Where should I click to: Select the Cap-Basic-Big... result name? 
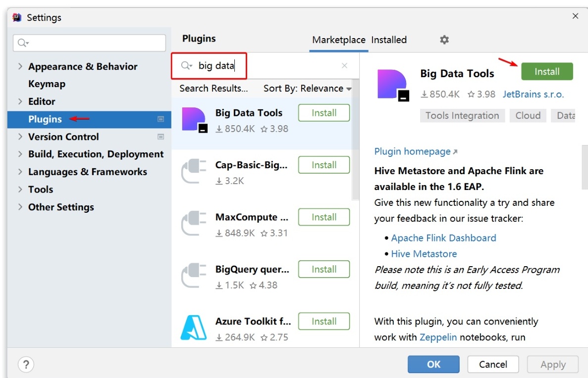252,165
